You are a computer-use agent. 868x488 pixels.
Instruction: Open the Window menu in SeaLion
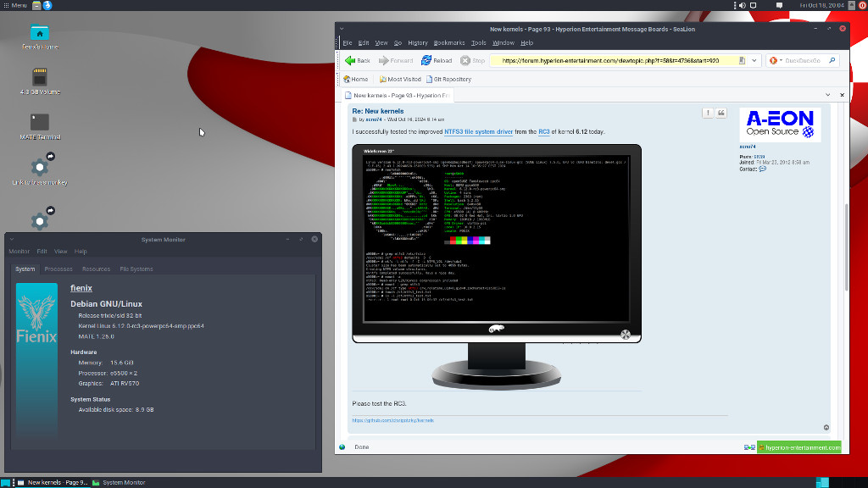504,42
